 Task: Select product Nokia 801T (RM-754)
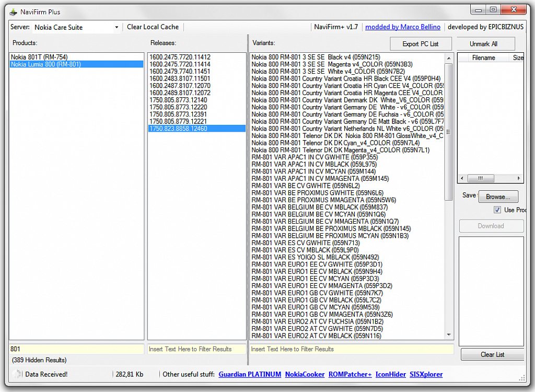(76, 57)
